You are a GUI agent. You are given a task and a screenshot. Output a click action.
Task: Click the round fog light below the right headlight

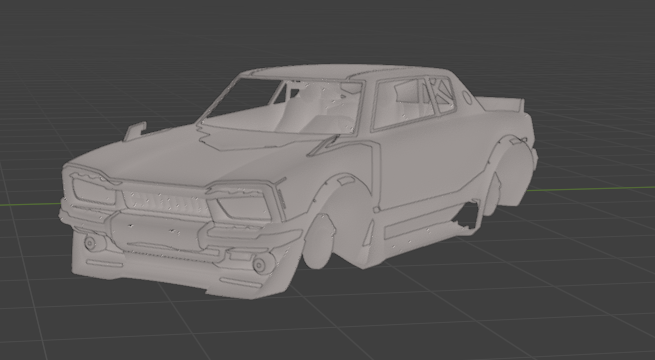point(260,265)
